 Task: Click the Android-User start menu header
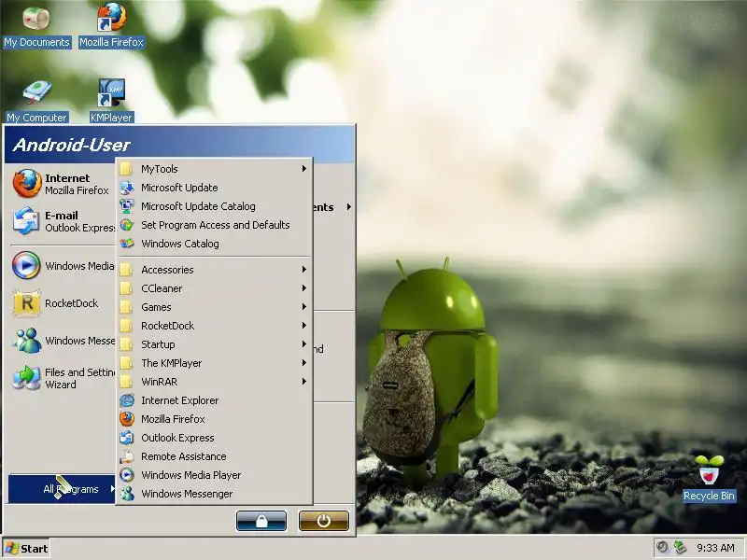(x=179, y=145)
